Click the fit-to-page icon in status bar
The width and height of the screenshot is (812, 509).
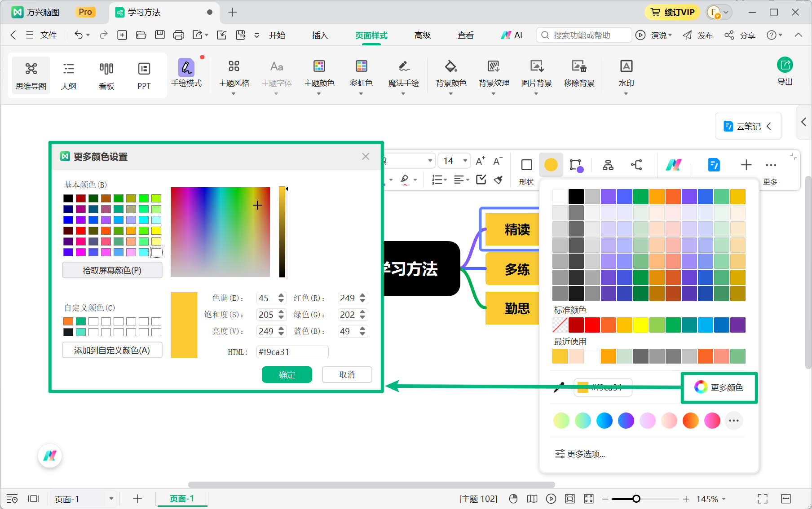570,499
